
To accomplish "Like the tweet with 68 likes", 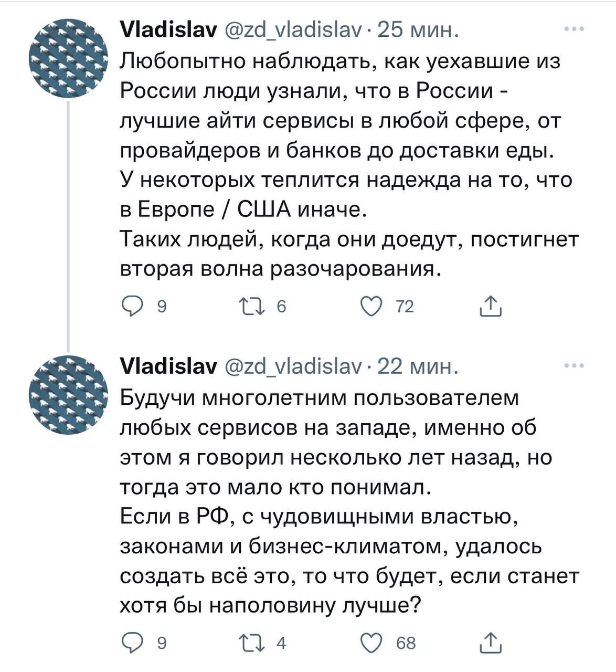I will coord(372,642).
